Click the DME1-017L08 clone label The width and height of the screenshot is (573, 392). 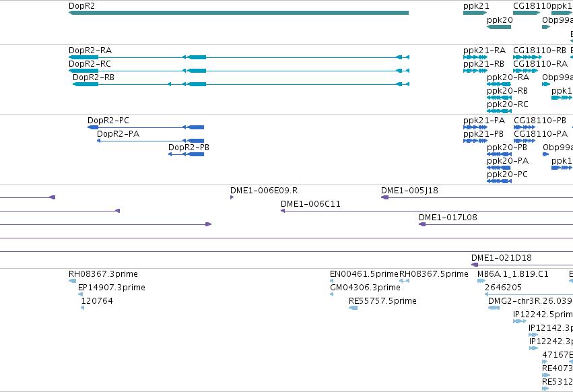[448, 218]
